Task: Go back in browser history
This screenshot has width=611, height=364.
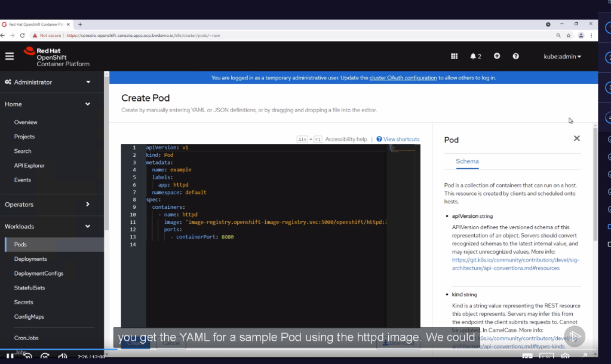Action: pos(3,35)
